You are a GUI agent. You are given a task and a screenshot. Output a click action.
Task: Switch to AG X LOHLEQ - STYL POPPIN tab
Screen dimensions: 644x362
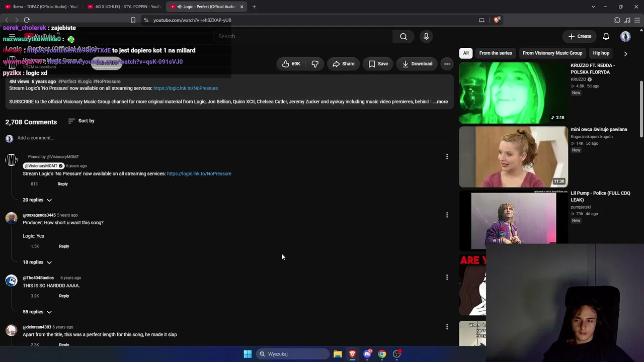pyautogui.click(x=124, y=7)
